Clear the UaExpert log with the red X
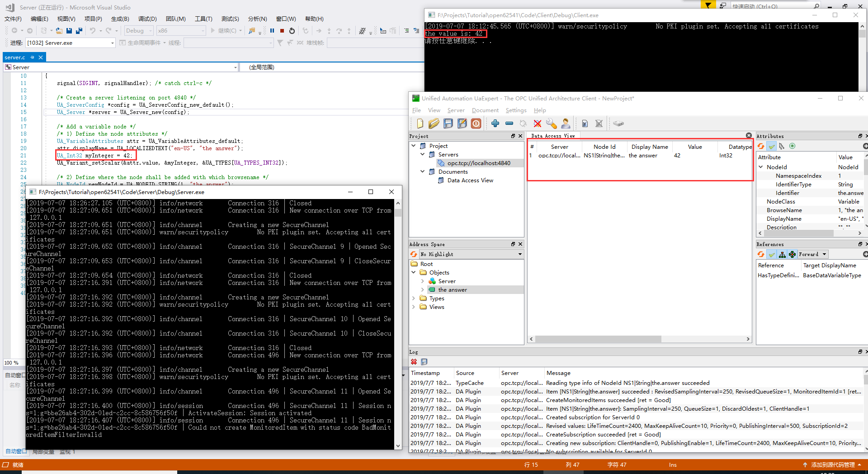The height and width of the screenshot is (474, 868). [x=414, y=362]
